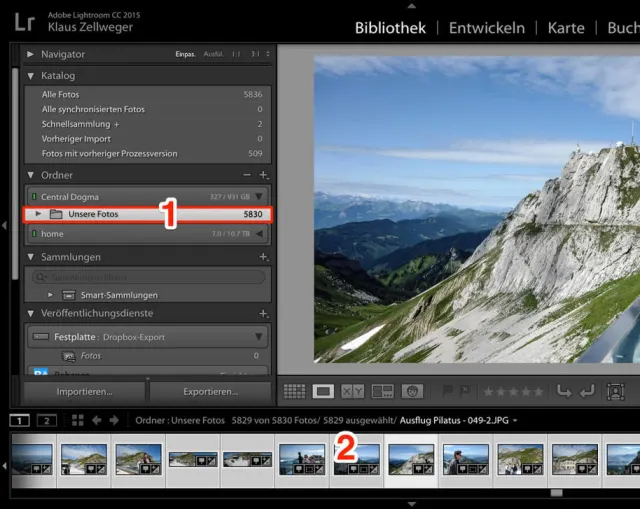Open the People view icon

pyautogui.click(x=412, y=392)
